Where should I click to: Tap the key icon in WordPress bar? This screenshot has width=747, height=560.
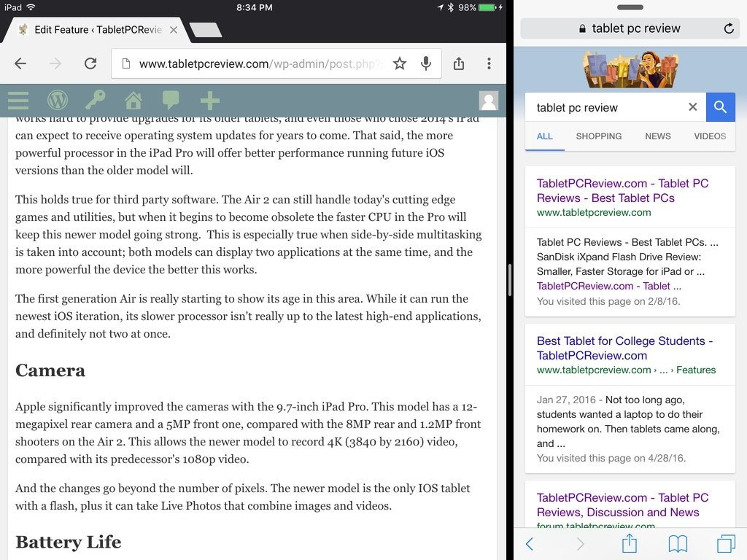(96, 100)
